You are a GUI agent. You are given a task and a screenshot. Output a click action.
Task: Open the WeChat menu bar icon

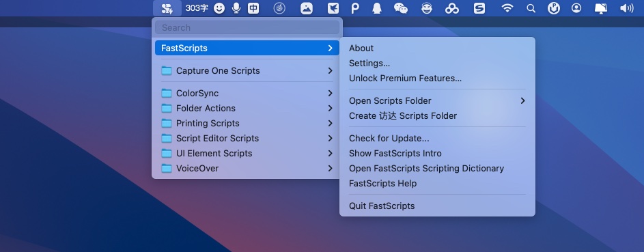(400, 8)
